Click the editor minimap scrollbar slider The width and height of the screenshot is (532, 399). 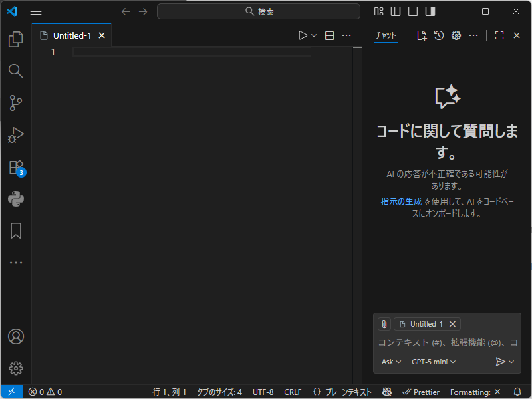point(357,47)
